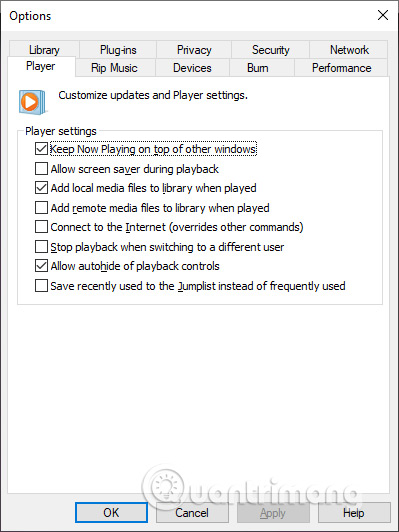
Task: Open the Network tab
Action: point(349,50)
